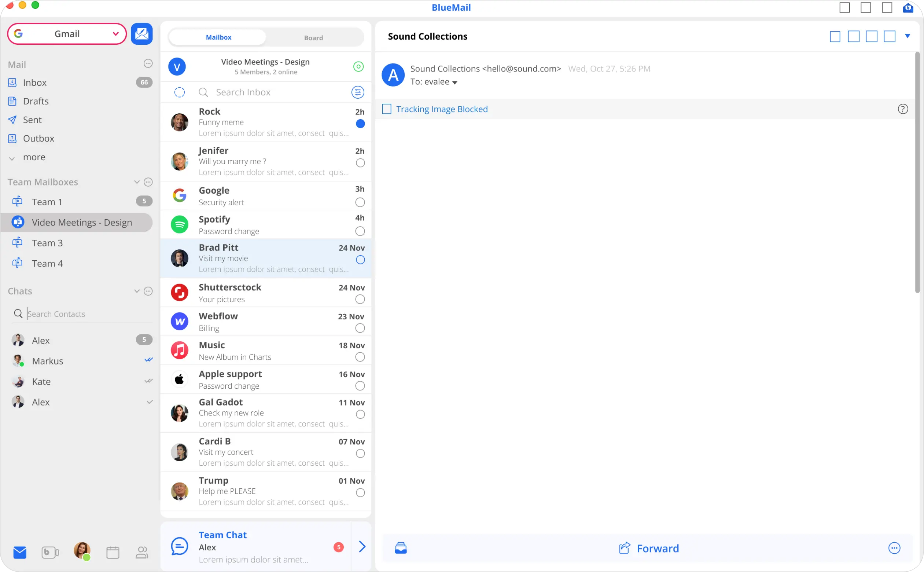Toggle unread dot on Rock email
The height and width of the screenshot is (572, 924).
tap(360, 124)
